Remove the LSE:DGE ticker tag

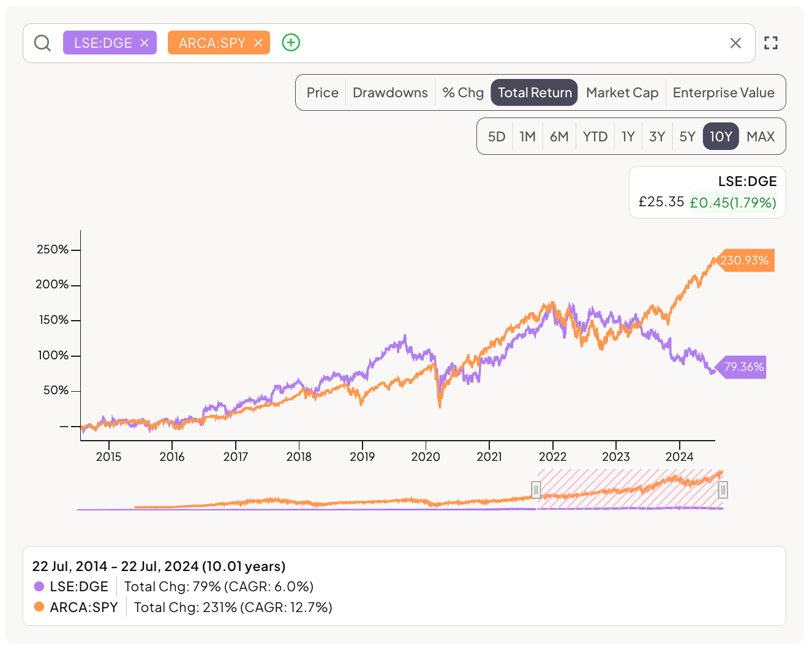click(x=145, y=43)
